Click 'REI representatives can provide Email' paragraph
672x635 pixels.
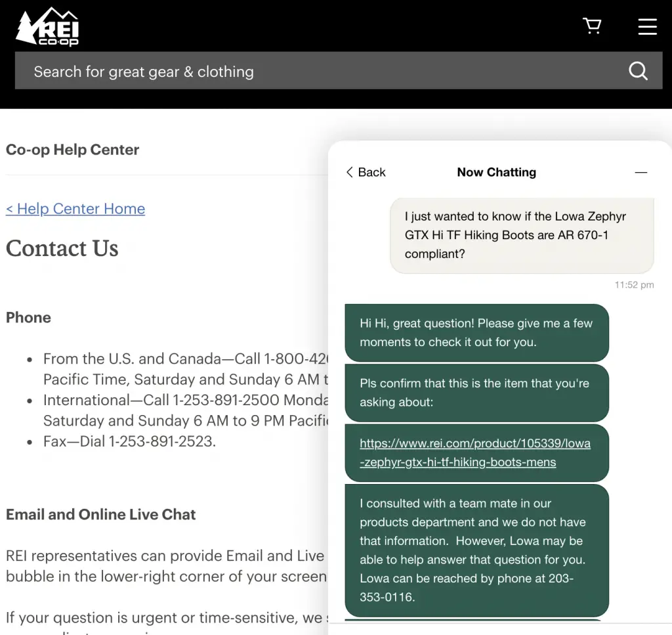[166, 566]
